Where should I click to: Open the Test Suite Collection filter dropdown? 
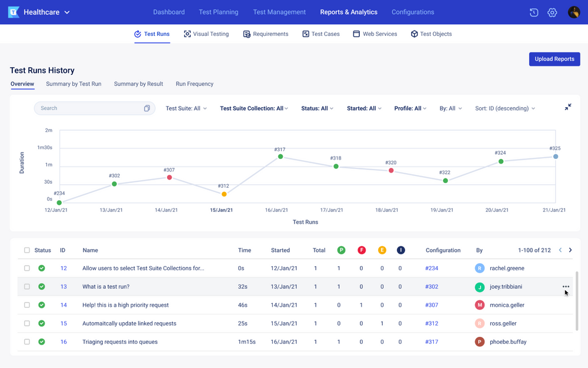(253, 108)
